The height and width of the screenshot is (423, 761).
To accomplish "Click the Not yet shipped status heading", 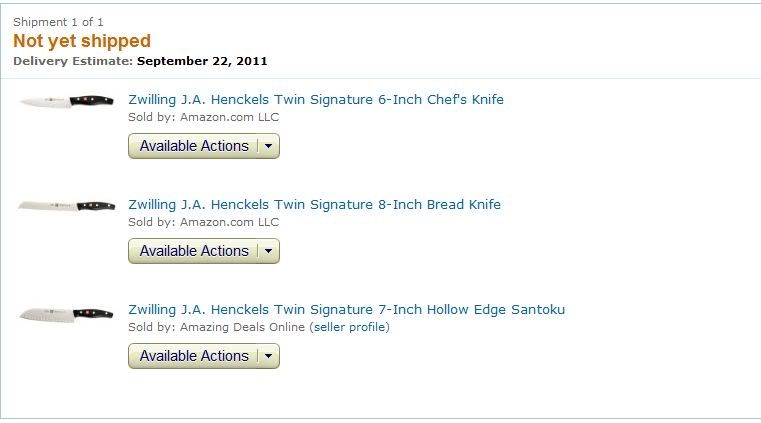I will 82,41.
